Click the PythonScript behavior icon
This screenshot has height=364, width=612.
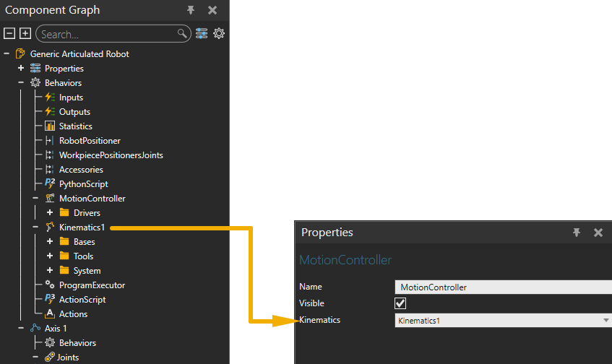coord(50,184)
